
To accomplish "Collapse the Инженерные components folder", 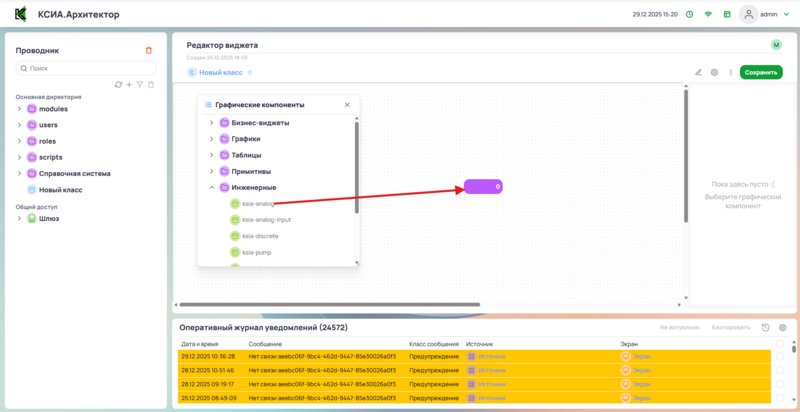I will pyautogui.click(x=211, y=187).
